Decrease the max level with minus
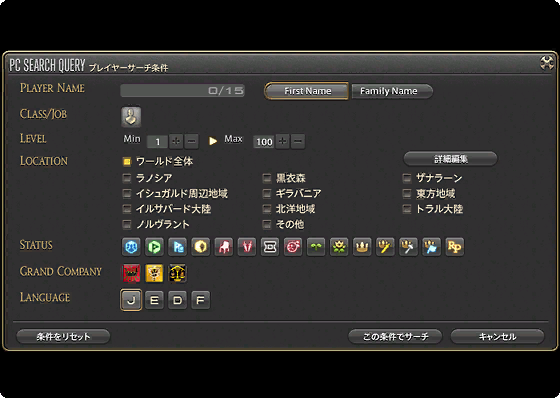The height and width of the screenshot is (400, 560). 298,141
